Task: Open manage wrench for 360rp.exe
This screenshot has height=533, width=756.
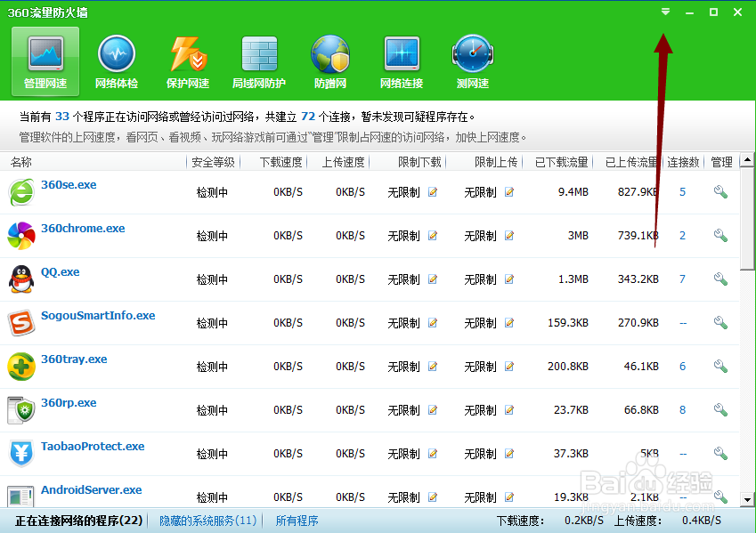Action: pos(720,410)
